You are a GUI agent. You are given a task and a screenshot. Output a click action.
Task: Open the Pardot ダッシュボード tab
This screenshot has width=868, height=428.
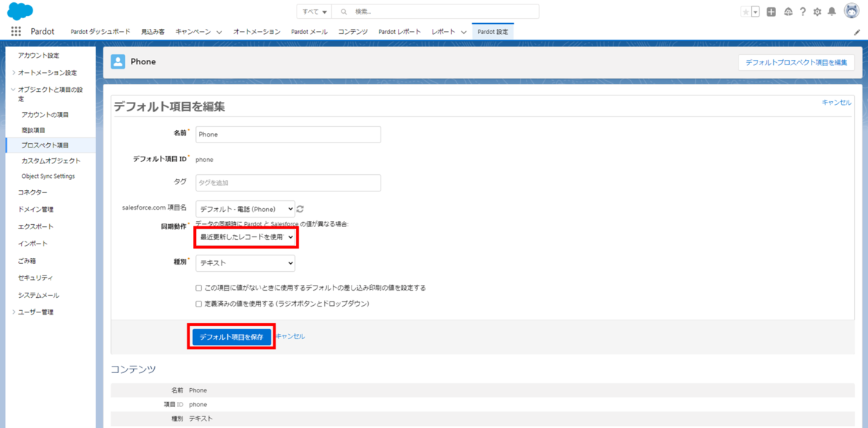click(x=101, y=32)
